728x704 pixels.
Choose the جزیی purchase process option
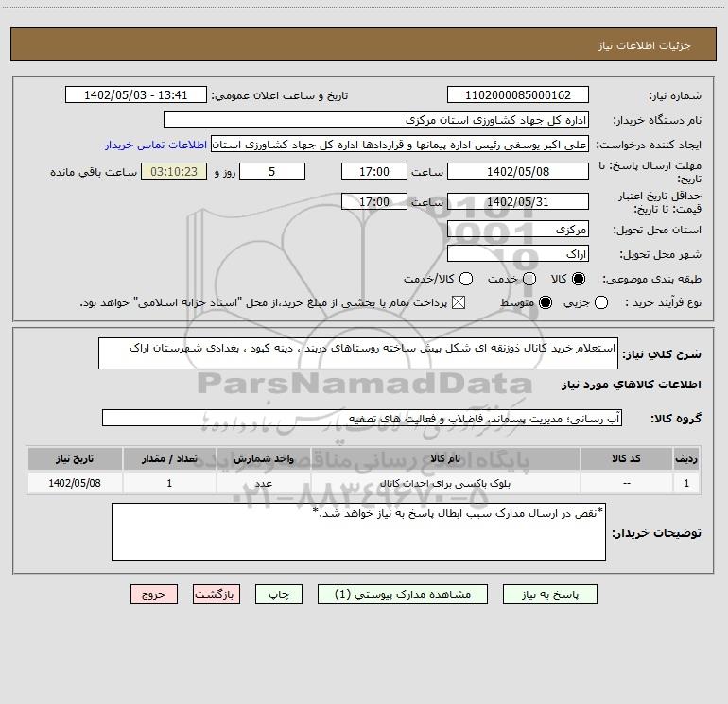pyautogui.click(x=600, y=303)
